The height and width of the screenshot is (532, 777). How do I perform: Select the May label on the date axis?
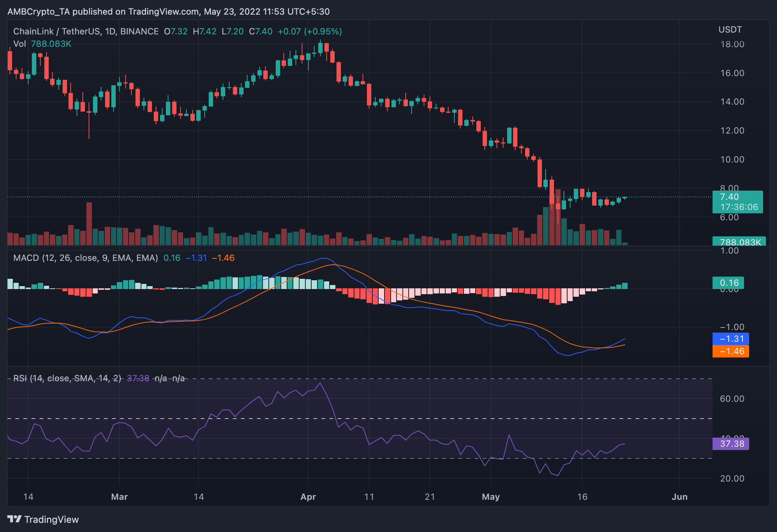coord(491,497)
